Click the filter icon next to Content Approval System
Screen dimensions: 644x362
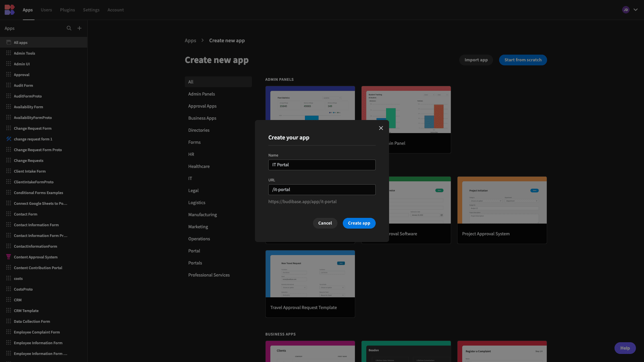(8, 257)
